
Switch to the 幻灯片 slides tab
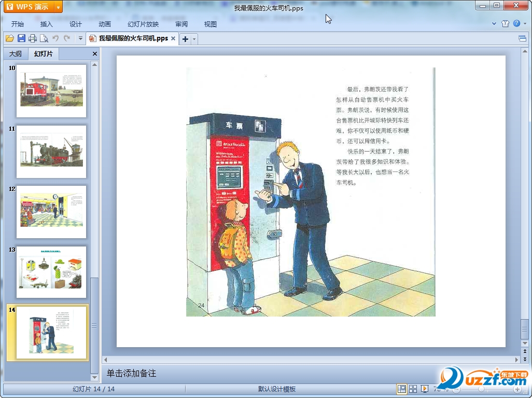(44, 53)
